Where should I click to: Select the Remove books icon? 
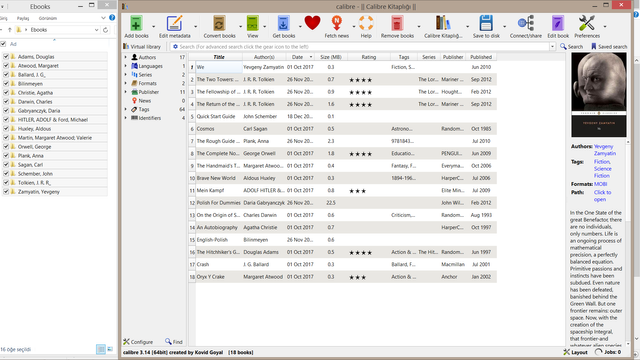pyautogui.click(x=397, y=23)
